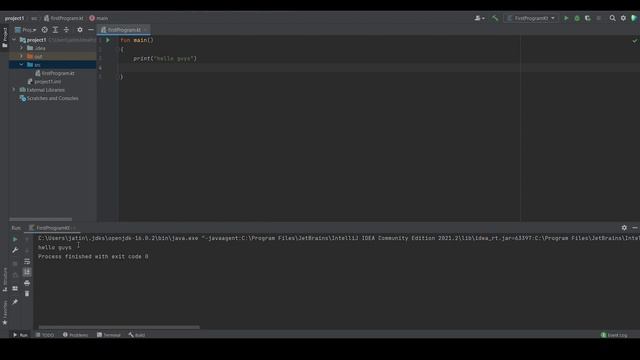Click main in the navigation breadcrumb
Viewport: 640px width, 360px height.
click(99, 18)
